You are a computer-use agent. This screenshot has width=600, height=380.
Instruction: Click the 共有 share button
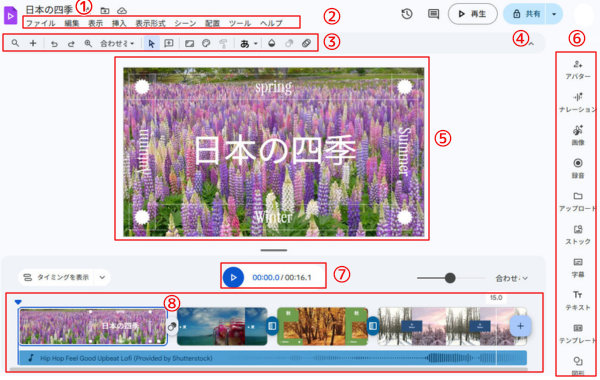[x=525, y=15]
